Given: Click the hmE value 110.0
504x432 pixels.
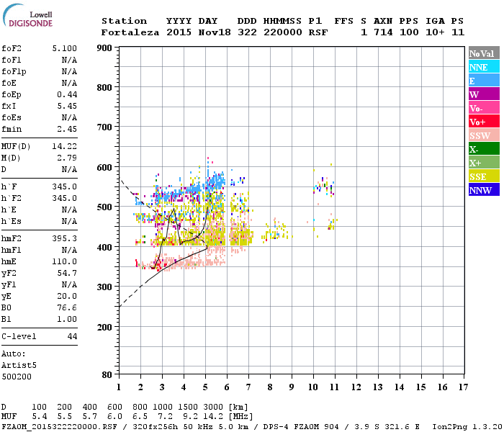Looking at the screenshot, I should point(65,261).
